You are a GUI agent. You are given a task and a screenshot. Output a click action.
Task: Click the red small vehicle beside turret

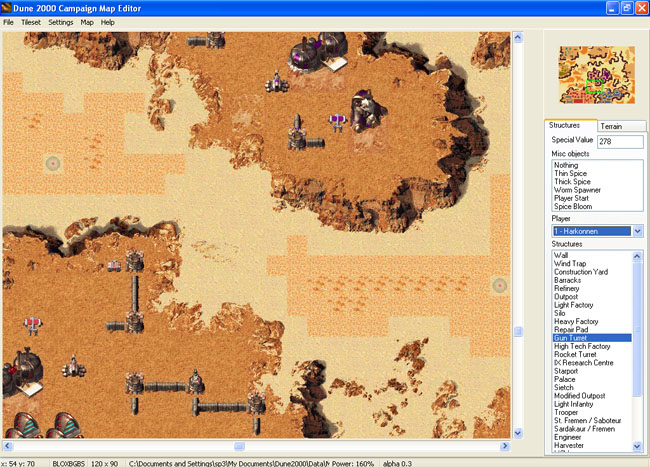tap(114, 266)
